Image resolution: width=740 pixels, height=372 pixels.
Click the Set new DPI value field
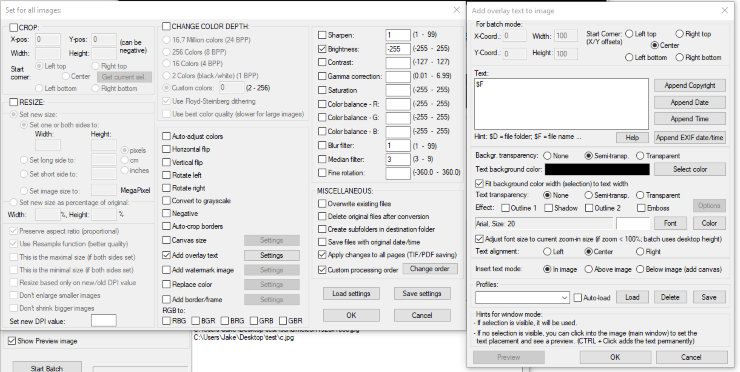103,321
